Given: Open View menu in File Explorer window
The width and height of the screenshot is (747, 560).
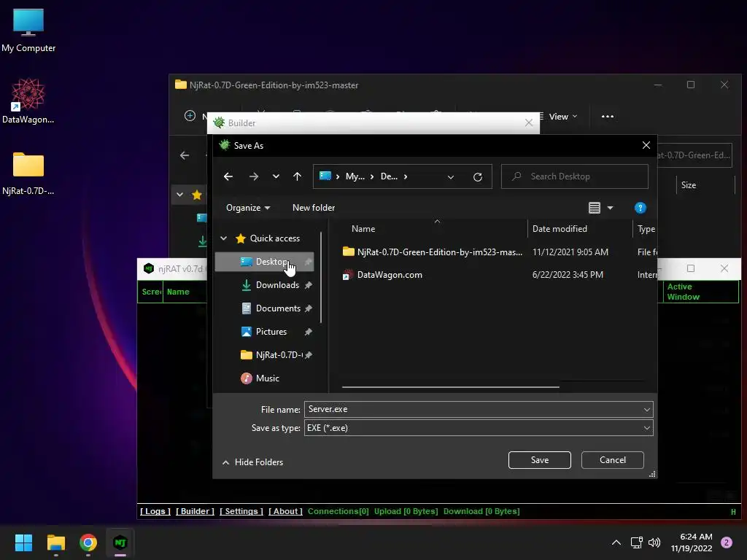Looking at the screenshot, I should tap(562, 117).
